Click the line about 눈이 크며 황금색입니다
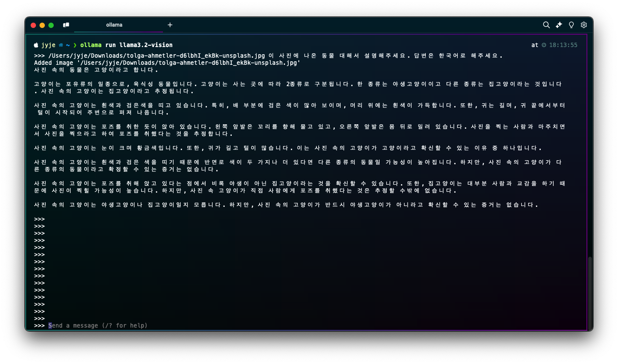The image size is (618, 364). (288, 148)
